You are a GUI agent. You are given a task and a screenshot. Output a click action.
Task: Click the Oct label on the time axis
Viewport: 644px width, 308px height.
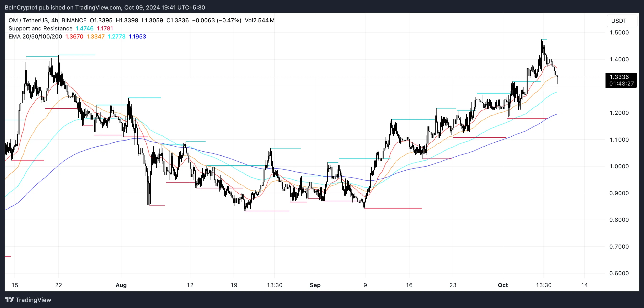pyautogui.click(x=503, y=285)
